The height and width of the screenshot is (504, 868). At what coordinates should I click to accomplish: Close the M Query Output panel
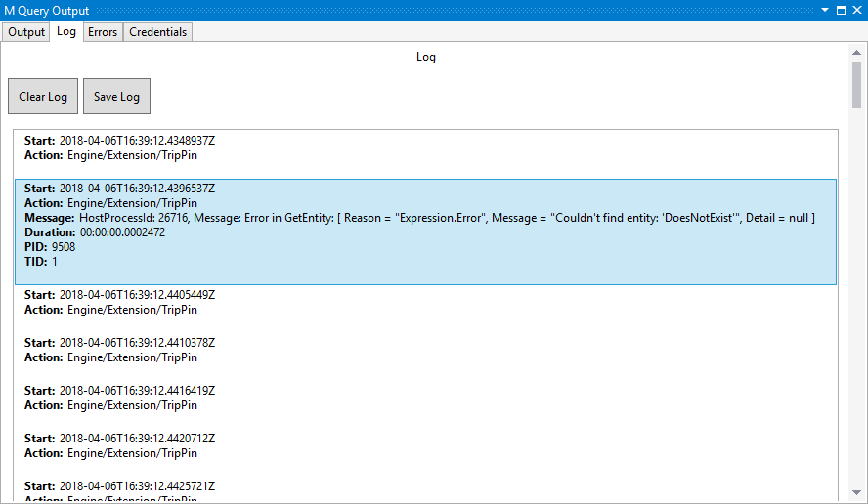click(x=857, y=10)
